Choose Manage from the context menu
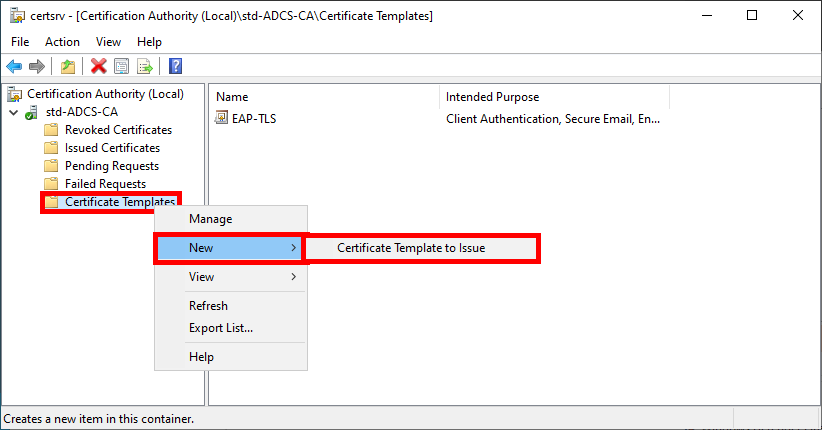 pos(231,219)
